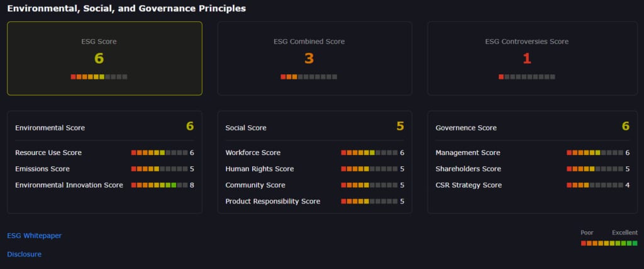The image size is (644, 269).
Task: Click the CSR Strategy Score bar
Action: [x=595, y=185]
